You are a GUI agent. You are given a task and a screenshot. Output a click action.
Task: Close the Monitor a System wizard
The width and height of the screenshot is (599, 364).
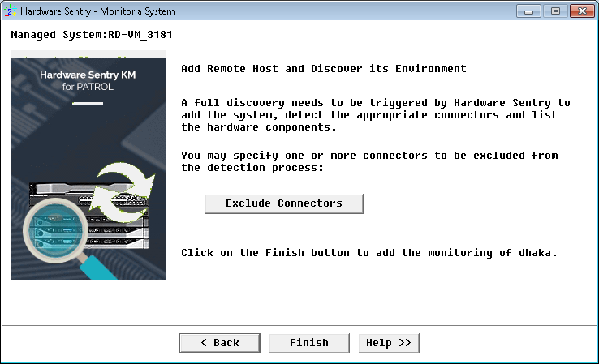tap(582, 11)
